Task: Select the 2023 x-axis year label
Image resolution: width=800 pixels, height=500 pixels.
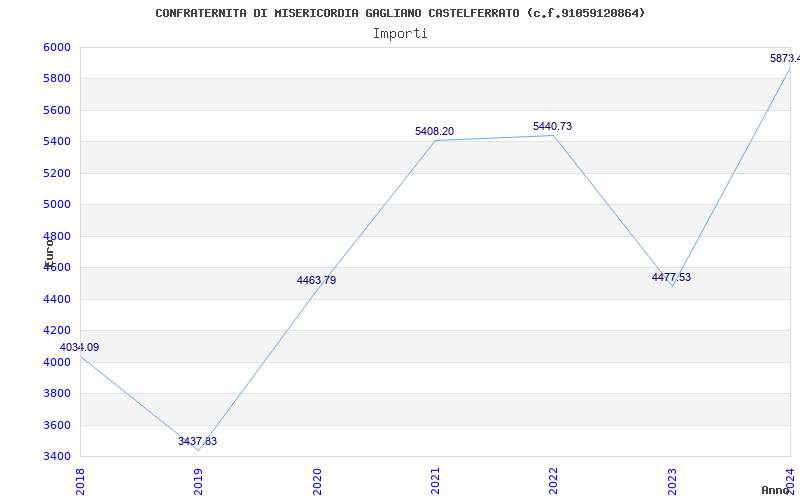Action: [672, 482]
